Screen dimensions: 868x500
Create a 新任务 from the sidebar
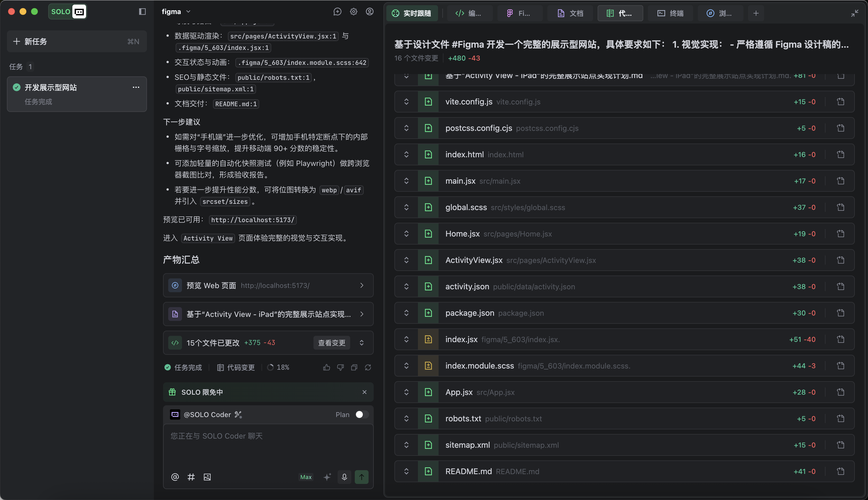(x=77, y=42)
